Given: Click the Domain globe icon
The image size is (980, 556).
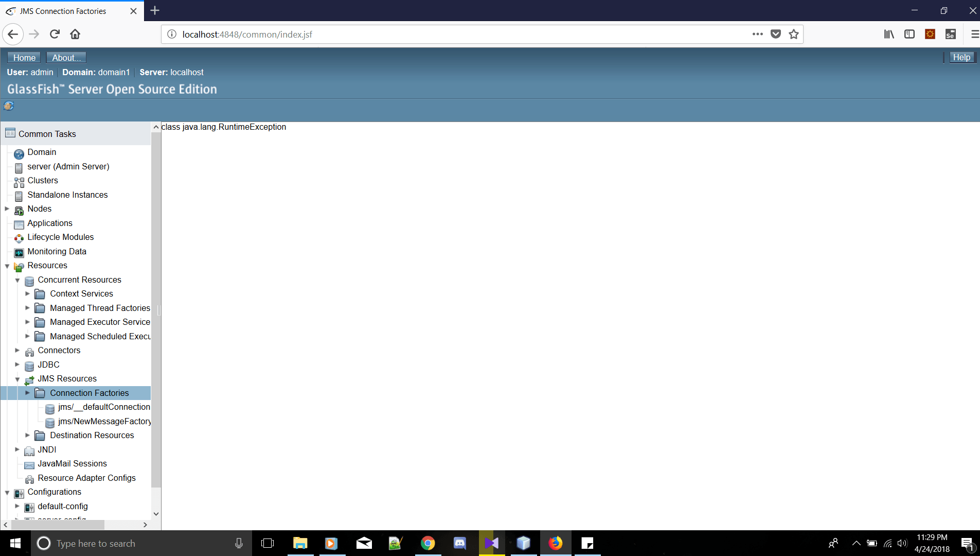Looking at the screenshot, I should coord(19,153).
